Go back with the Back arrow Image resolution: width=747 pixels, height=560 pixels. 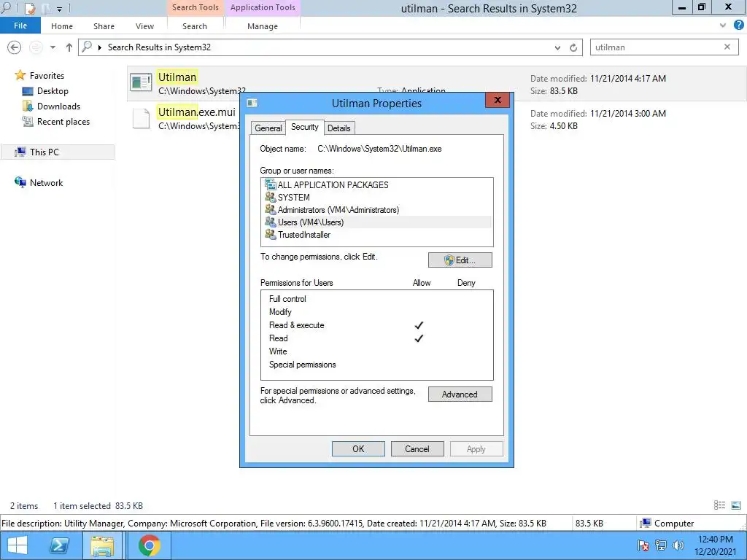15,47
